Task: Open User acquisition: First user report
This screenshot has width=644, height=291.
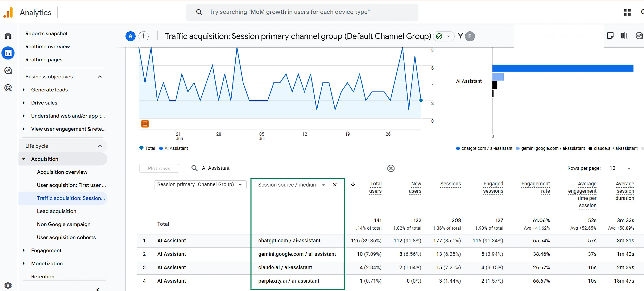Action: pyautogui.click(x=71, y=185)
